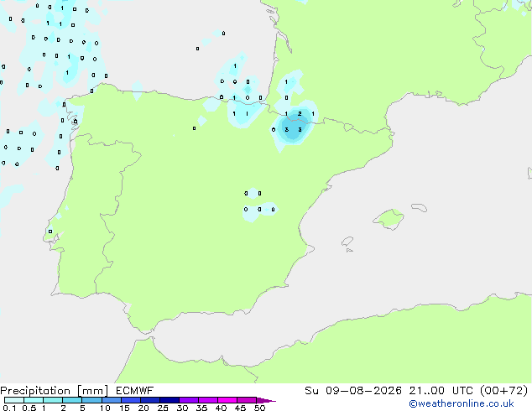Click the weatheronline.co.uk copyright link

462,403
